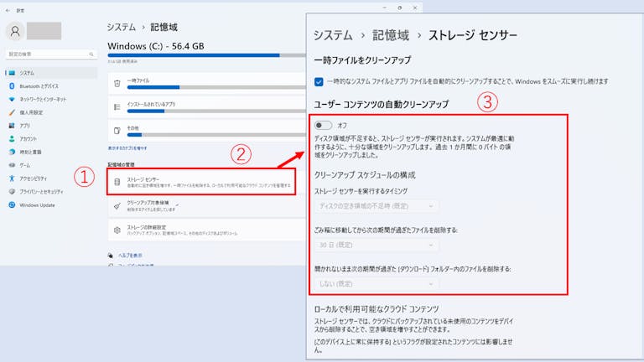Screen dimensions: 644x362
Task: Open the ディスクの空き領域の不足時 dropdown
Action: [x=377, y=206]
